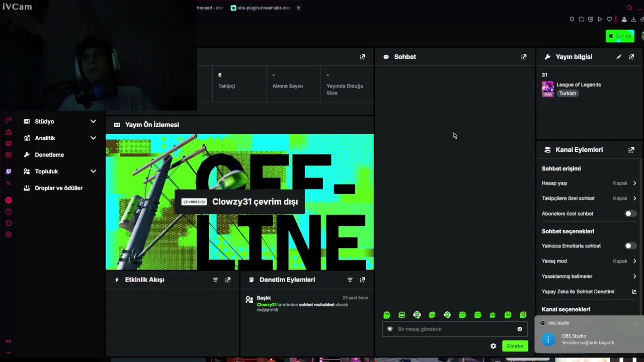
Task: Click the Yayında Olduğu Süre stat
Action: coord(345,84)
